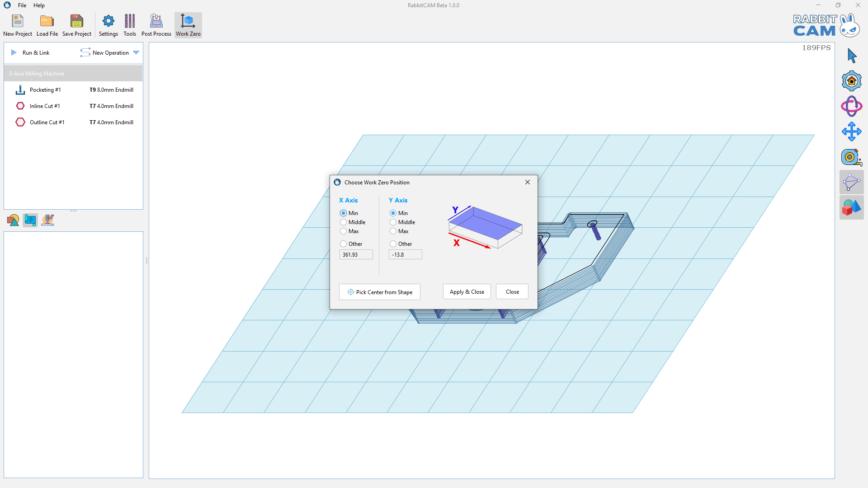Activate the pan move arrows tool

tap(852, 132)
